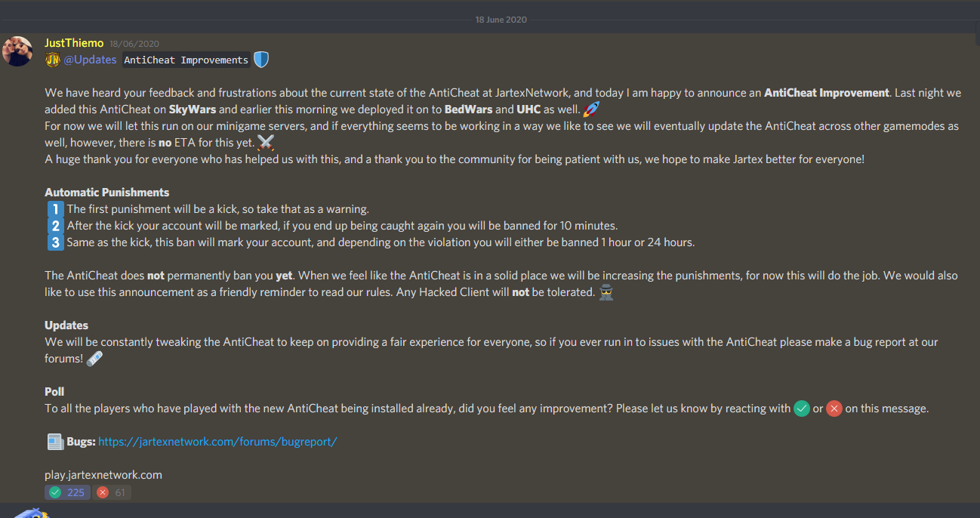The image size is (980, 518).
Task: Click the number 3 emoji
Action: click(55, 242)
